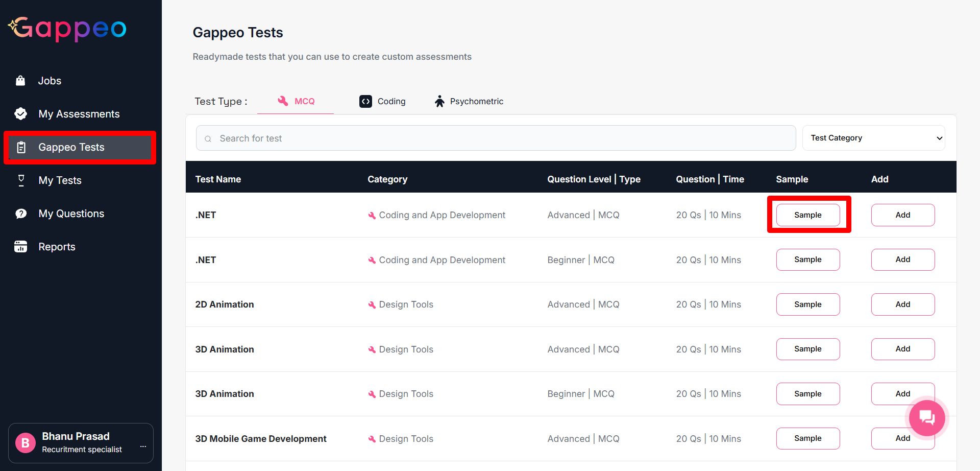Click the Coding tab code icon
The width and height of the screenshot is (980, 471).
pos(365,101)
